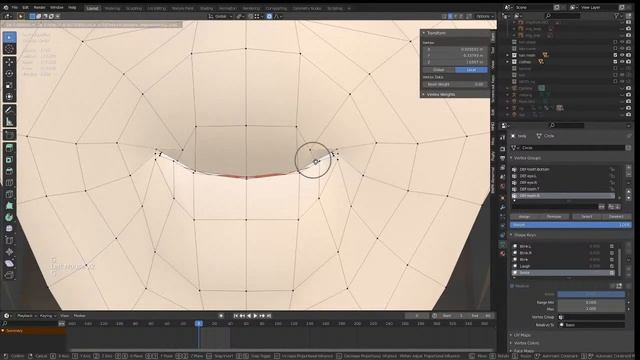The image size is (640, 360).
Task: Select the Cursor tool in toolbar
Action: (9, 49)
